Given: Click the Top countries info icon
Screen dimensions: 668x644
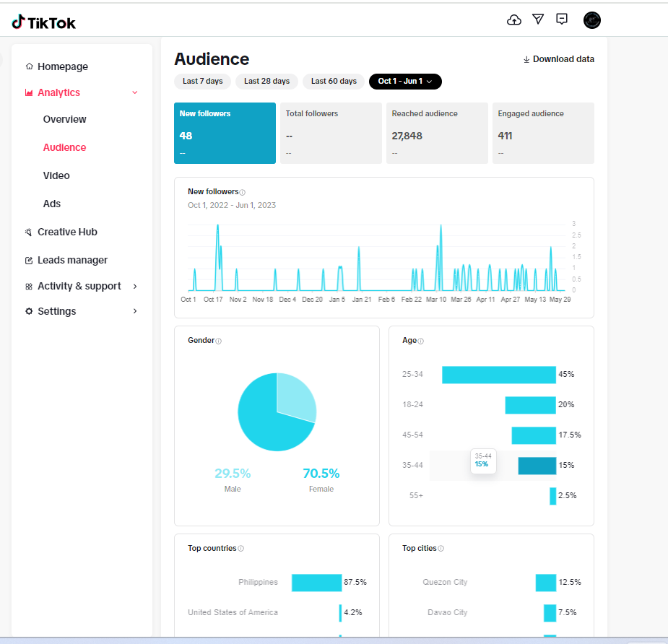Looking at the screenshot, I should pyautogui.click(x=240, y=549).
